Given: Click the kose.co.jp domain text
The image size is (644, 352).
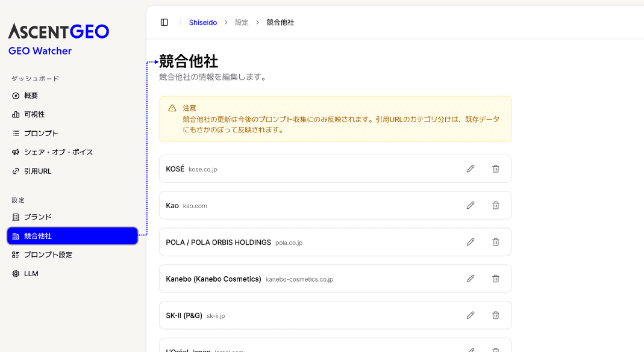Looking at the screenshot, I should click(203, 170).
